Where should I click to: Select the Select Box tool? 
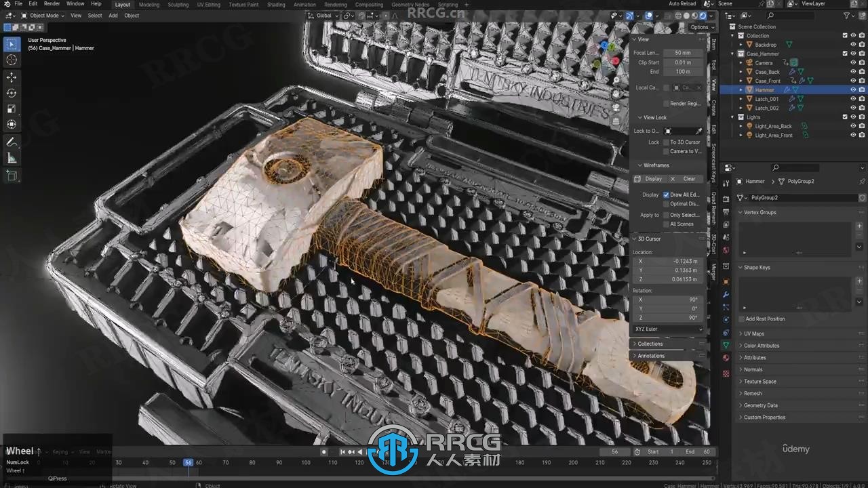[x=12, y=45]
